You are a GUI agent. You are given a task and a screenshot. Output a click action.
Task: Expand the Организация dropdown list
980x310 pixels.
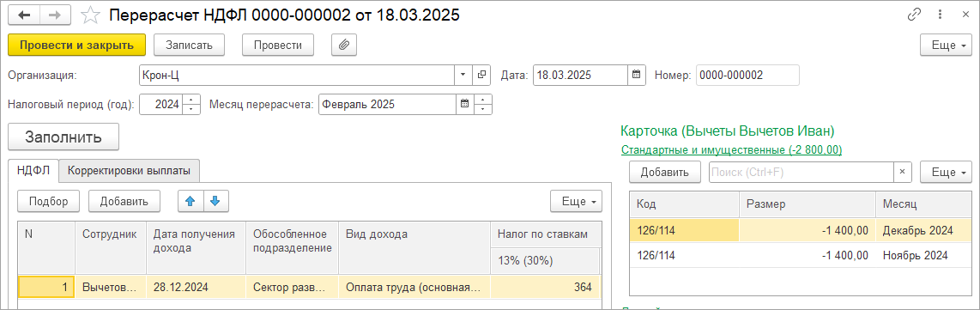(x=463, y=75)
